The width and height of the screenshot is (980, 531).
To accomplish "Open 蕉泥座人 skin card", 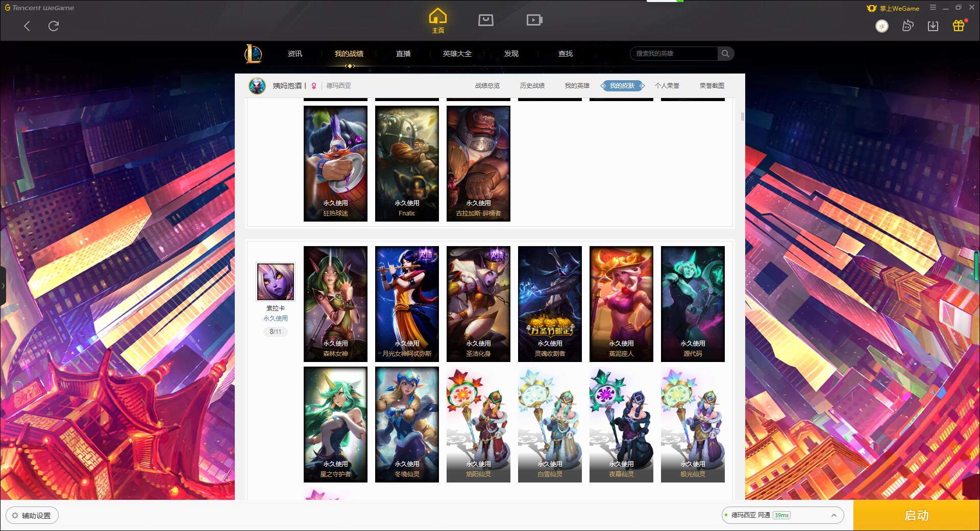I will tap(621, 304).
